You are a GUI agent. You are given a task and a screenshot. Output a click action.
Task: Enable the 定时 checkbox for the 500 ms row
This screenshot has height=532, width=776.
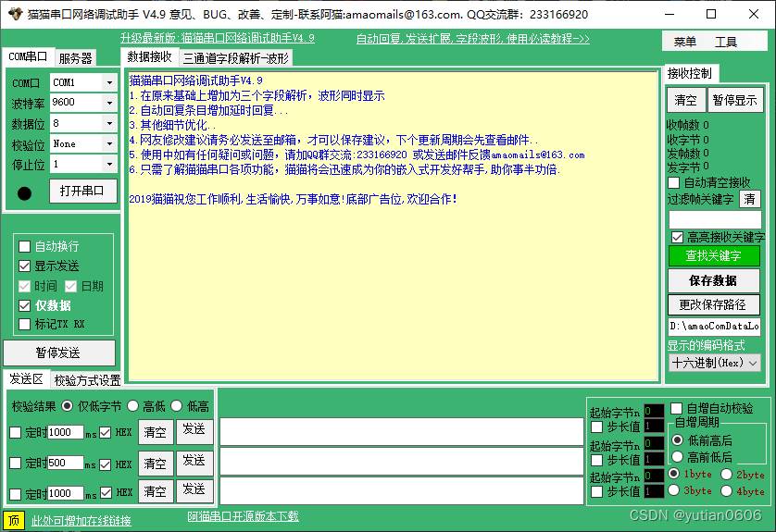pyautogui.click(x=16, y=463)
